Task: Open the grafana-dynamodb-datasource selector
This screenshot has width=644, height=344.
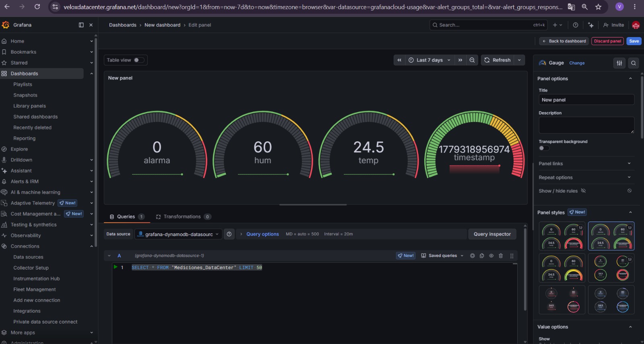Action: pos(178,234)
